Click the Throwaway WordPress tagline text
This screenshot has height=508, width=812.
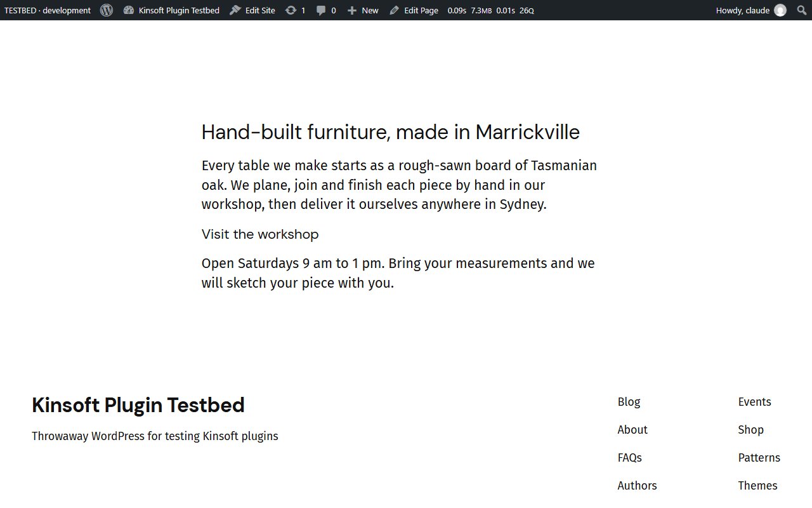[155, 436]
